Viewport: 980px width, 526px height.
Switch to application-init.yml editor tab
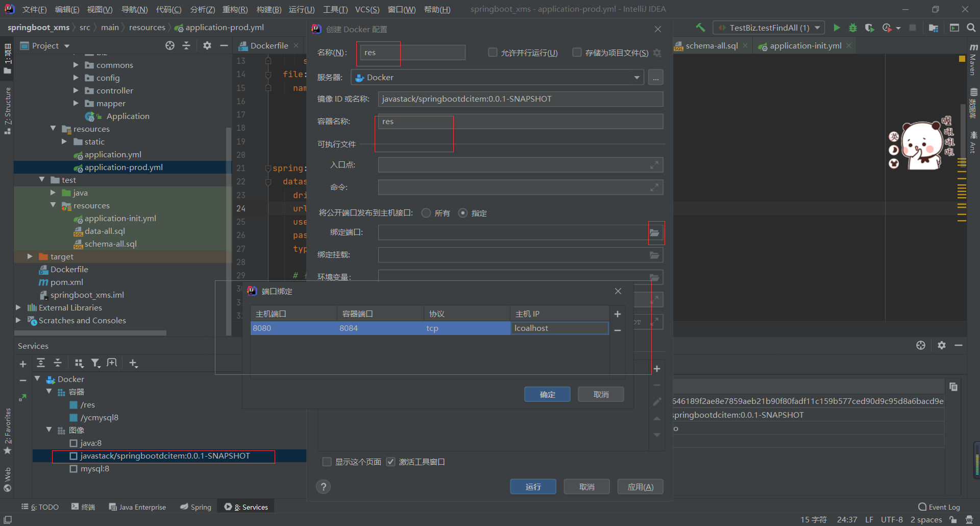pyautogui.click(x=805, y=45)
